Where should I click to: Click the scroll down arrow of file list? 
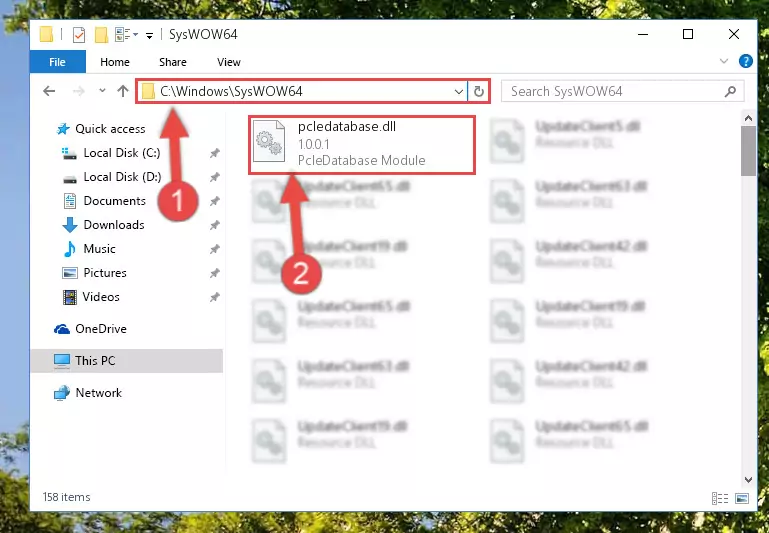[748, 480]
